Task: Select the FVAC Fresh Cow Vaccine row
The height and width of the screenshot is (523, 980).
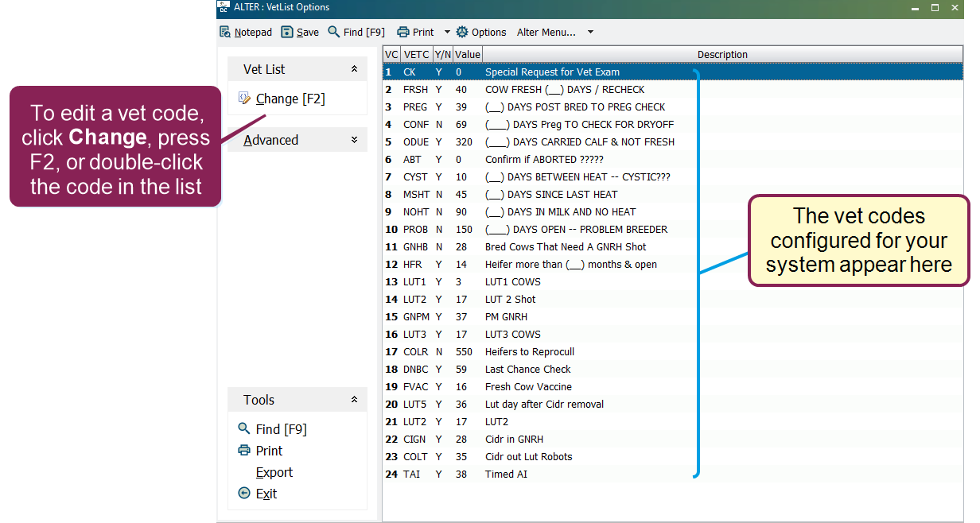Action: [x=672, y=387]
